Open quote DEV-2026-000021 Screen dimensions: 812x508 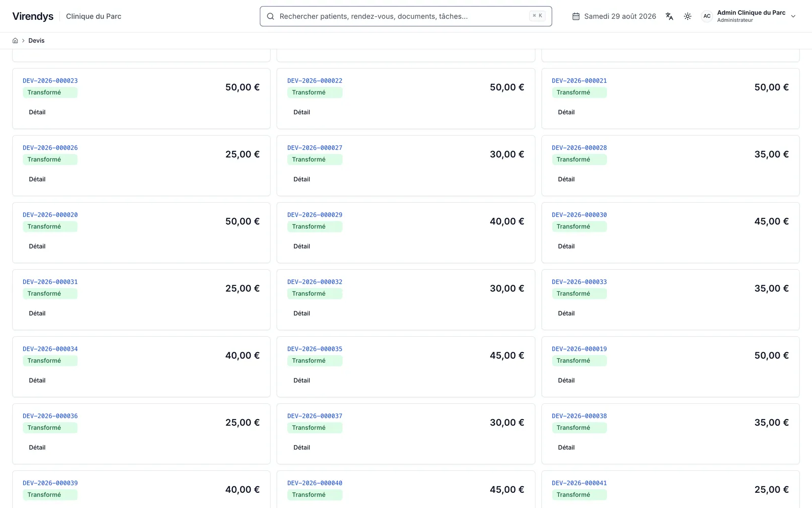click(579, 81)
